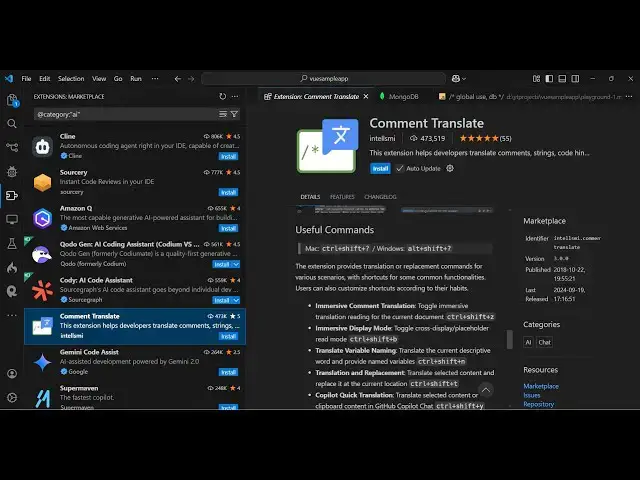Install the Amazon Q extension
Image resolution: width=640 pixels, height=480 pixels.
coord(228,229)
